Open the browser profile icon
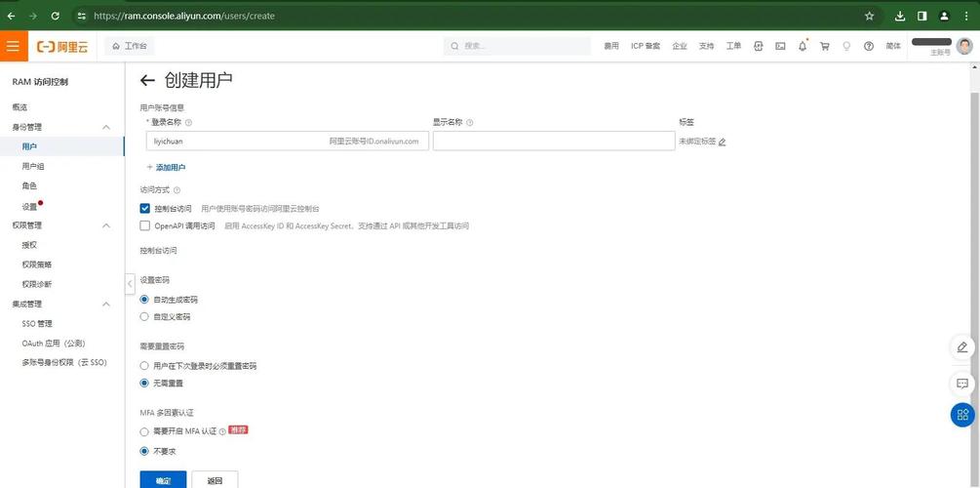This screenshot has height=488, width=980. click(944, 17)
